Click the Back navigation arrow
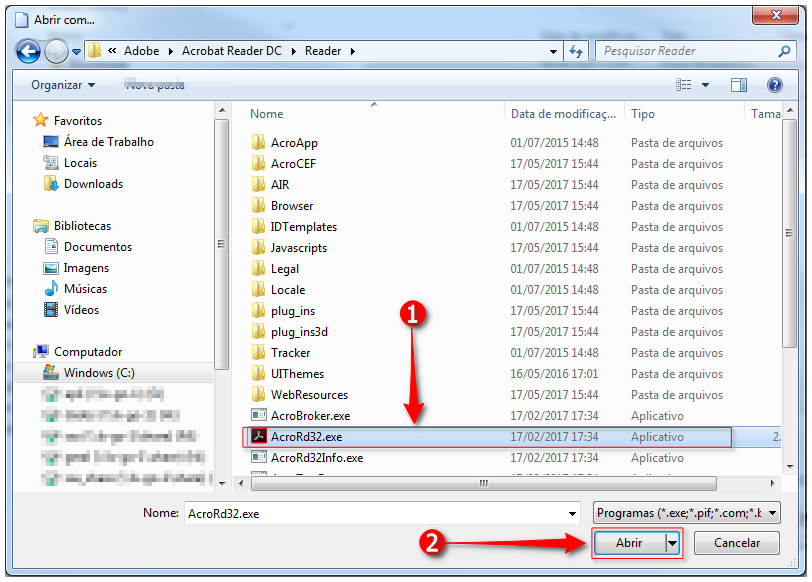This screenshot has width=812, height=582. click(x=28, y=51)
